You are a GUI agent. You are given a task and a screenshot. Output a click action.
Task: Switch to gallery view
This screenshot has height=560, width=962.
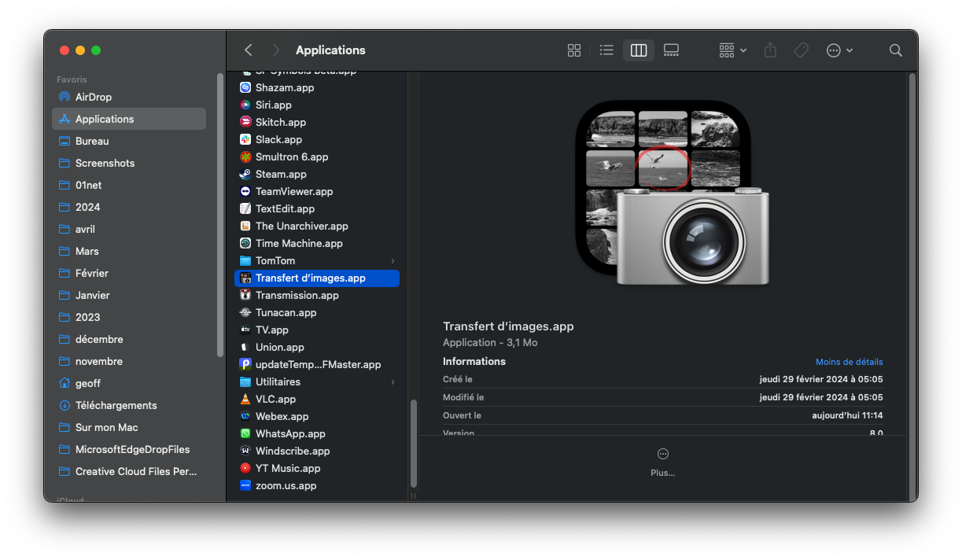click(x=671, y=50)
